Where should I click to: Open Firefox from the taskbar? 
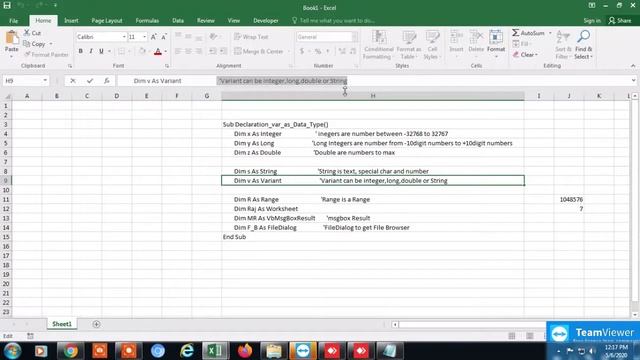(245, 351)
